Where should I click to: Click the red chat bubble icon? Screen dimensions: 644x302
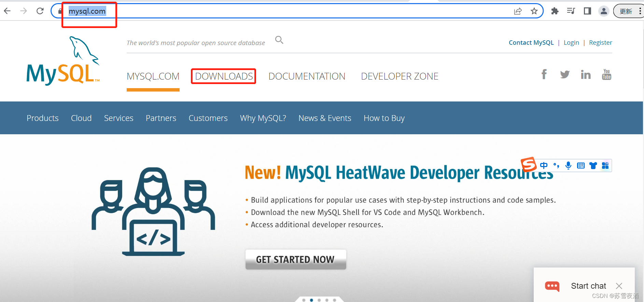pyautogui.click(x=552, y=286)
